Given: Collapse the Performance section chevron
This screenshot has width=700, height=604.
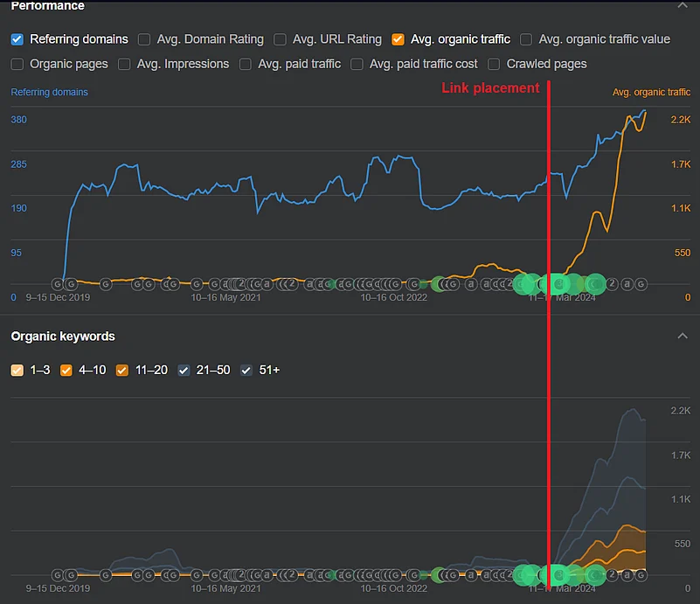Looking at the screenshot, I should click(x=683, y=5).
